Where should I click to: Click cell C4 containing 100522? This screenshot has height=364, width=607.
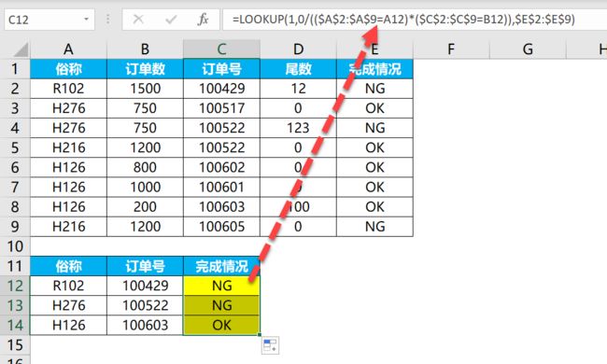[x=221, y=128]
